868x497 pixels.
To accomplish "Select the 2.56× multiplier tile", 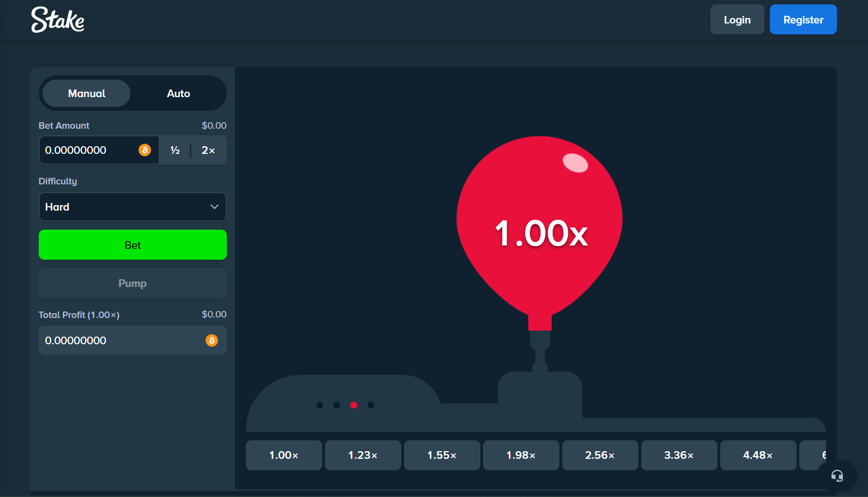I will tap(600, 455).
